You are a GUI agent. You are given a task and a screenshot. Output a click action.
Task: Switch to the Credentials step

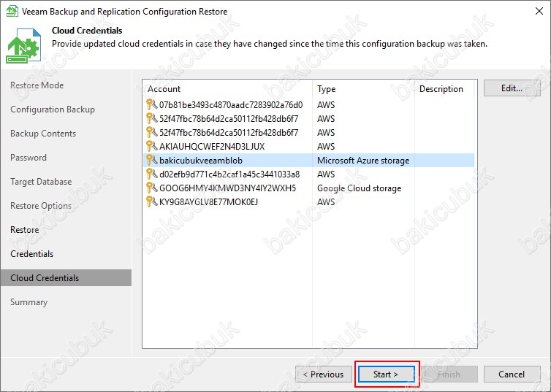pos(31,254)
